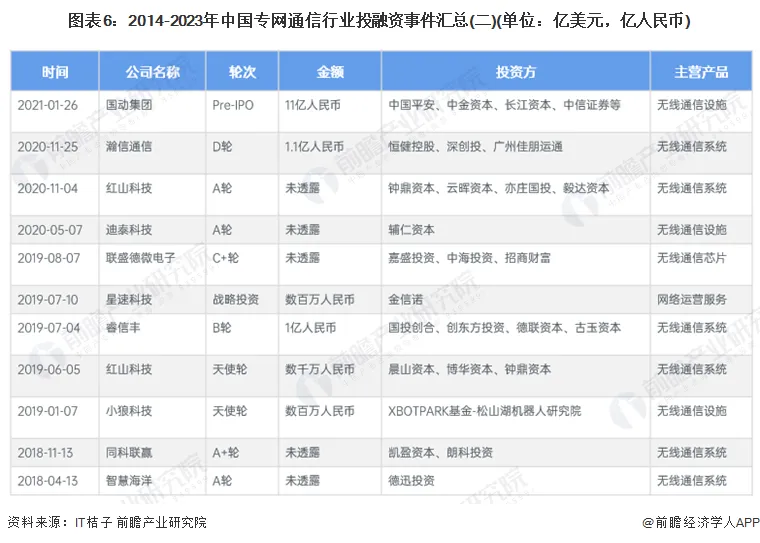The width and height of the screenshot is (760, 543).
Task: Click the source line 资料来源：IT桔子
Action: coord(107,522)
